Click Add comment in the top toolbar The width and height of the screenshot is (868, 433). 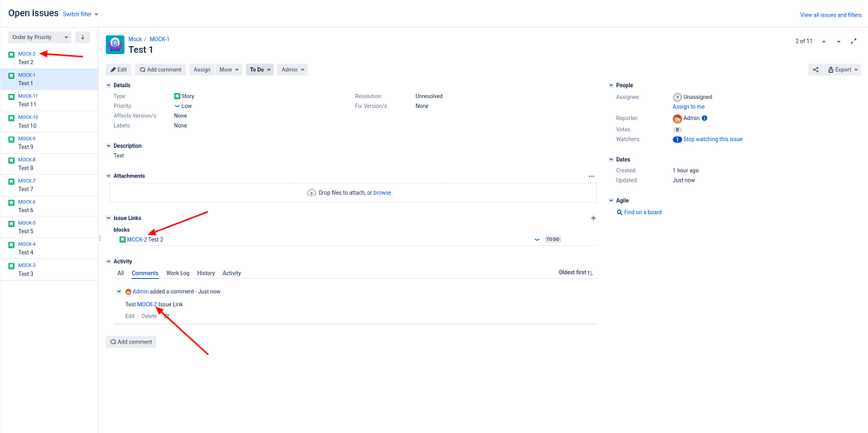[x=161, y=70]
